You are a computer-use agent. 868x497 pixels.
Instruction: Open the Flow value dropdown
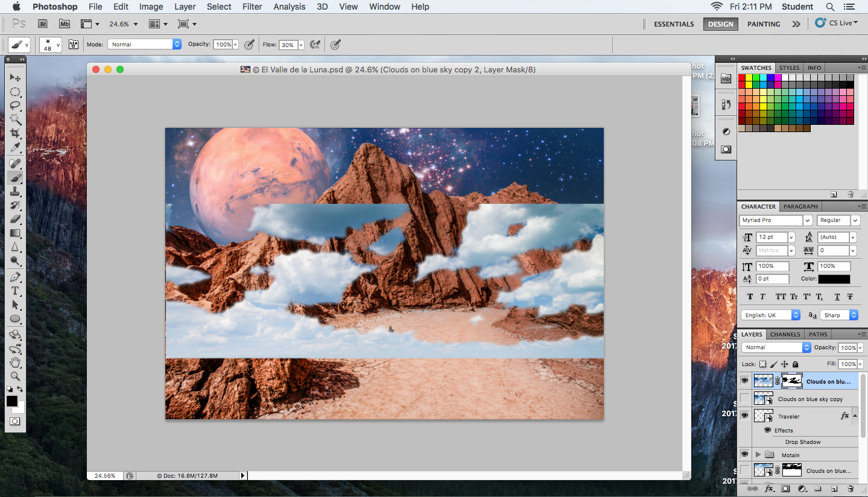pyautogui.click(x=300, y=45)
